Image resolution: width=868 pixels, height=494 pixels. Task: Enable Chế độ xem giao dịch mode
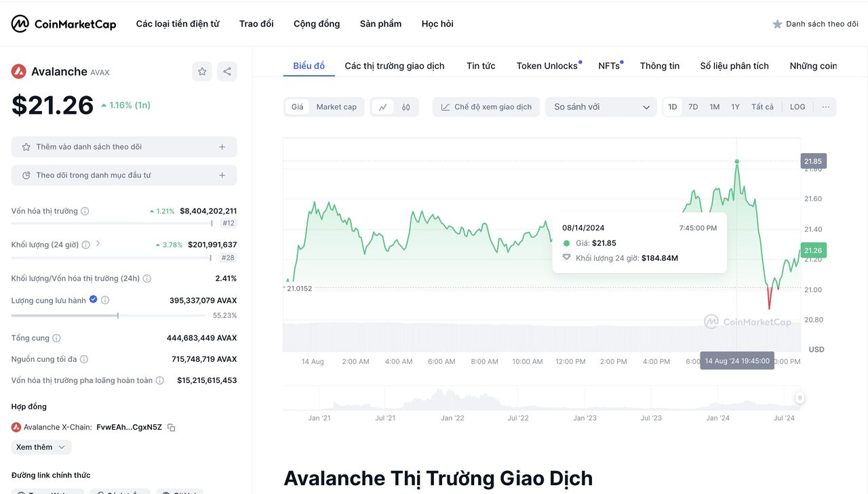[x=486, y=107]
